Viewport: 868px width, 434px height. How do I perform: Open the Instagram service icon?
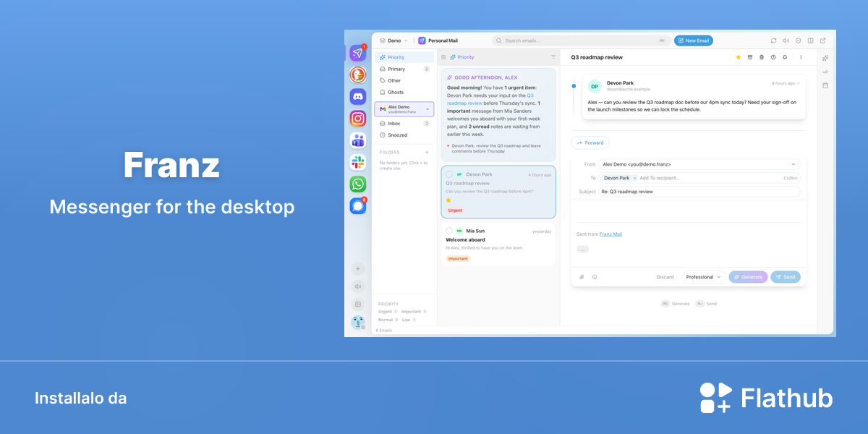[357, 119]
